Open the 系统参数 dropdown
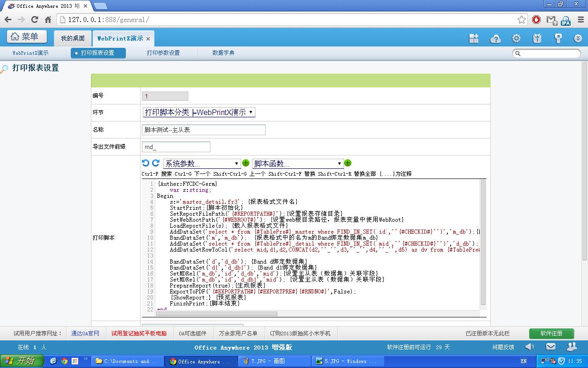 (202, 163)
